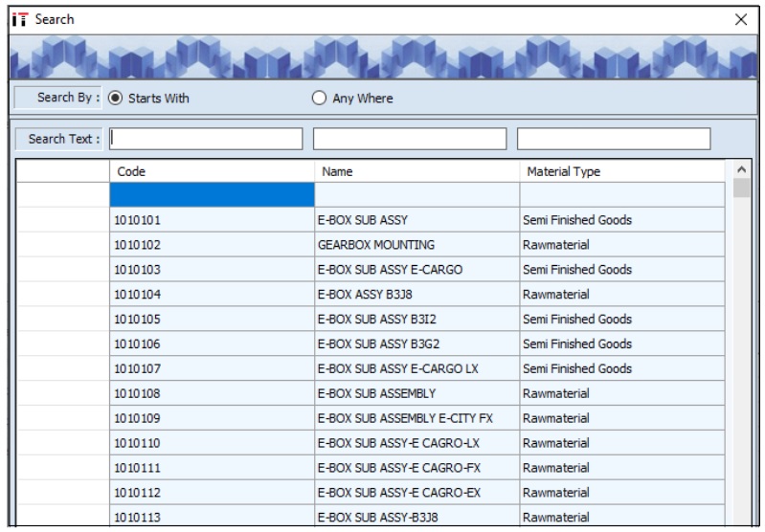Click the Search window app icon
The image size is (765, 532).
18,19
